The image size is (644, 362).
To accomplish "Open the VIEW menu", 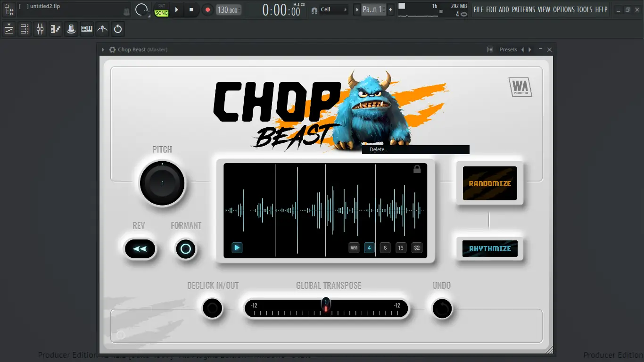I will (544, 9).
